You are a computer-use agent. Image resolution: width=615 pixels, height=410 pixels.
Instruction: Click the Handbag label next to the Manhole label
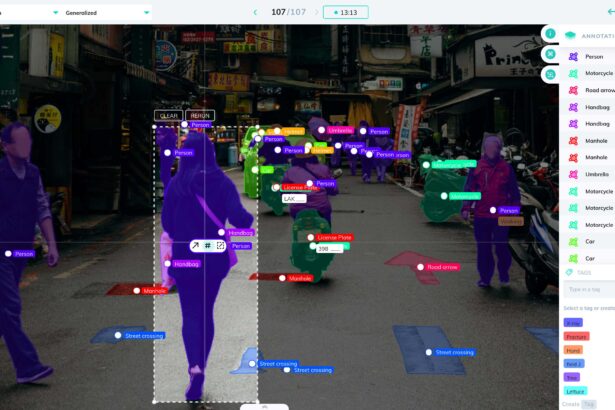tap(186, 264)
